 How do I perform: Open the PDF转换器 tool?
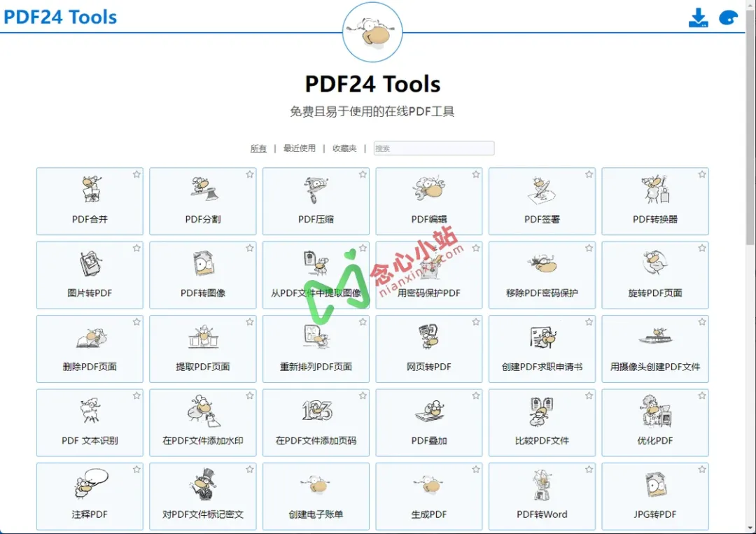(655, 202)
